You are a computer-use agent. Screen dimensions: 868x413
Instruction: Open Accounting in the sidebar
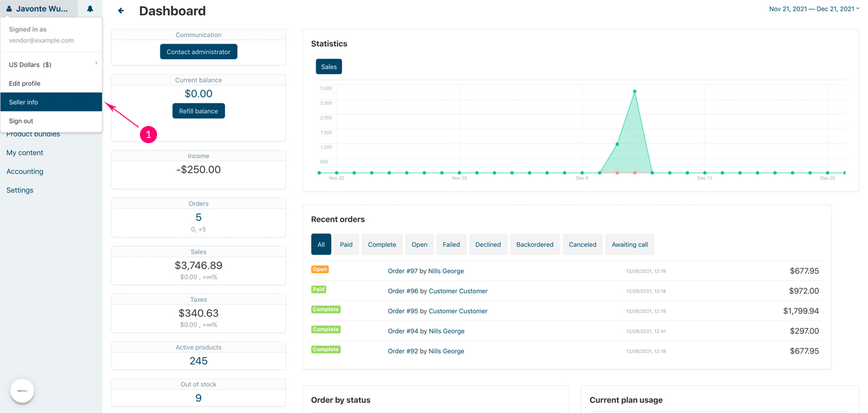pyautogui.click(x=25, y=172)
